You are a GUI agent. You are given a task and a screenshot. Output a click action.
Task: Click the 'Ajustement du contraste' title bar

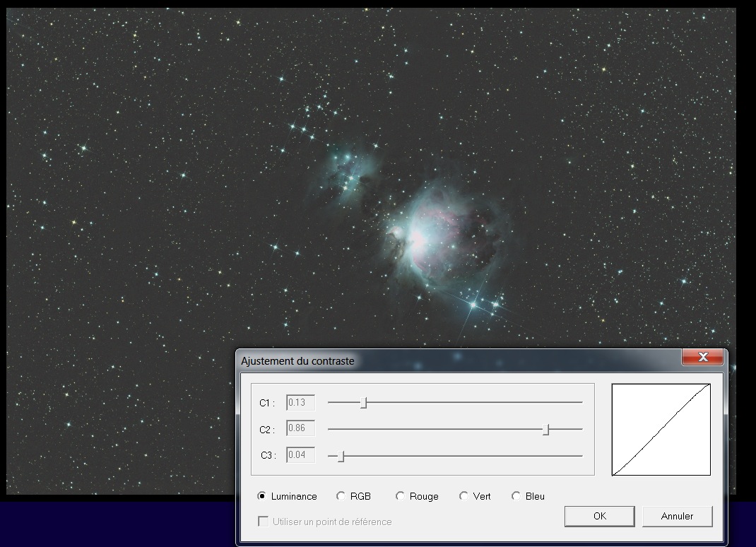pyautogui.click(x=424, y=360)
